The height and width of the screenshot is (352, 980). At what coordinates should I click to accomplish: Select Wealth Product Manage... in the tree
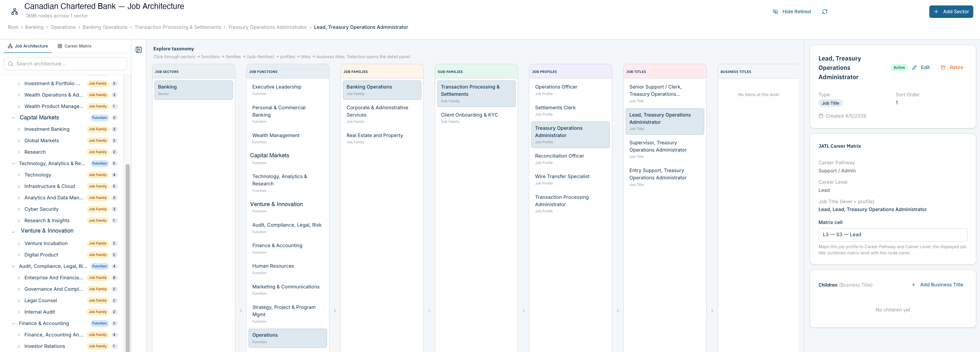click(54, 106)
